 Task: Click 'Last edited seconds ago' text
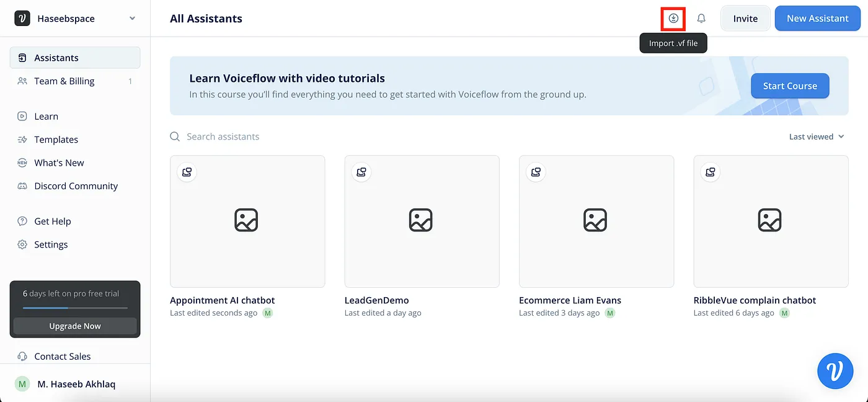click(214, 313)
